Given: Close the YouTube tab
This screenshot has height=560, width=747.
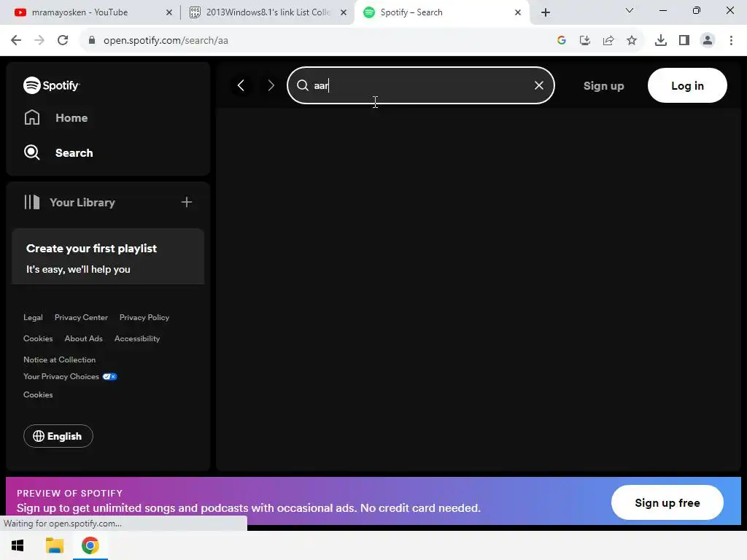Looking at the screenshot, I should click(x=169, y=12).
